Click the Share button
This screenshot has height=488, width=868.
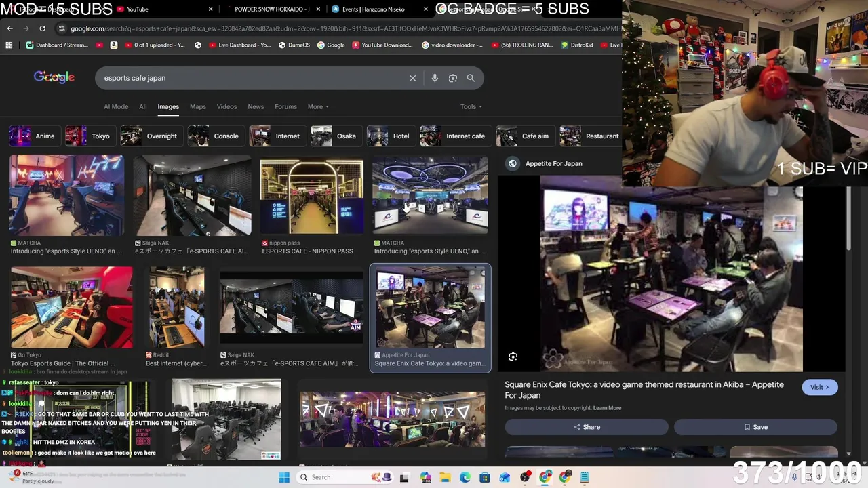point(587,427)
